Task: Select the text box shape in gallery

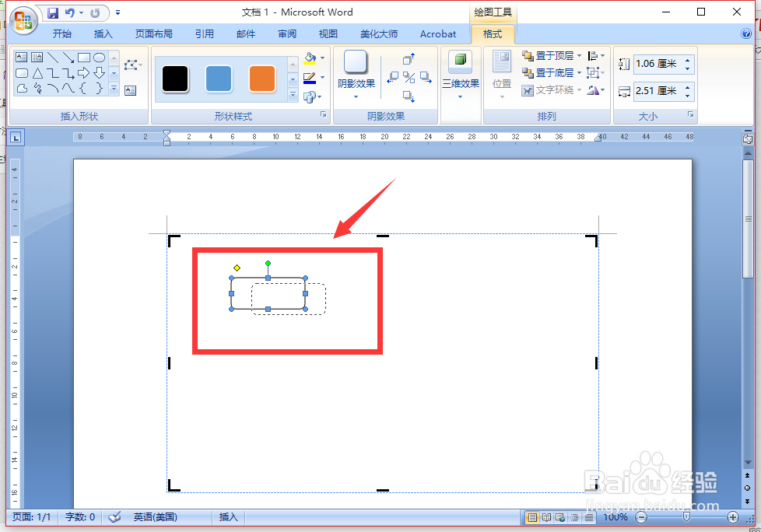Action: point(21,58)
